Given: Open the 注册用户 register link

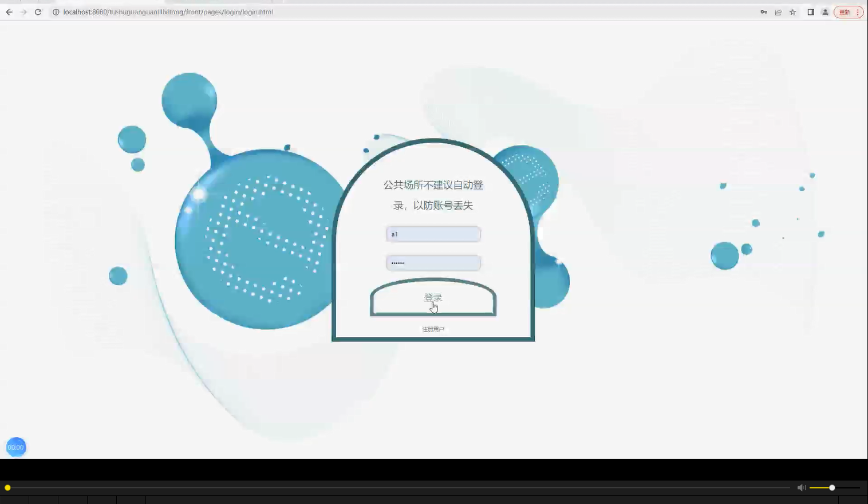Looking at the screenshot, I should (x=433, y=329).
